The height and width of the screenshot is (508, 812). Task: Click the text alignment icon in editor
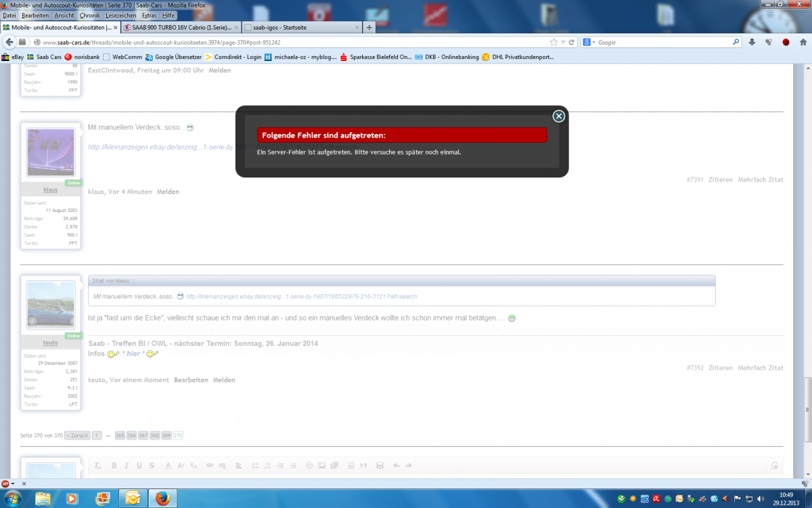[238, 465]
